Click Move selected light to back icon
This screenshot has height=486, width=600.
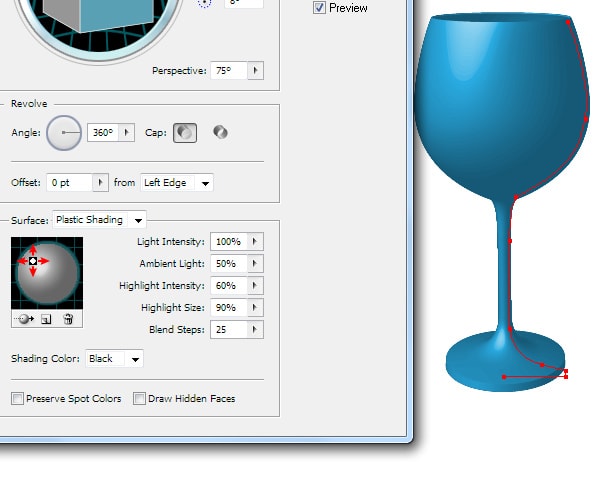(25, 319)
